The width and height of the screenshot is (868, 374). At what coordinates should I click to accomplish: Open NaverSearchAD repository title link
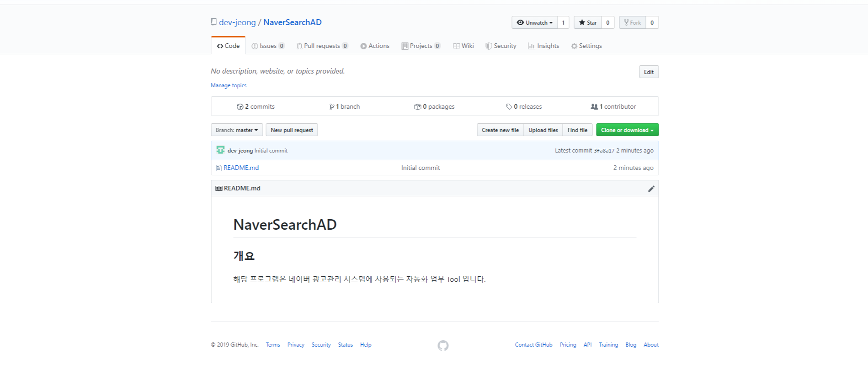[x=293, y=22]
